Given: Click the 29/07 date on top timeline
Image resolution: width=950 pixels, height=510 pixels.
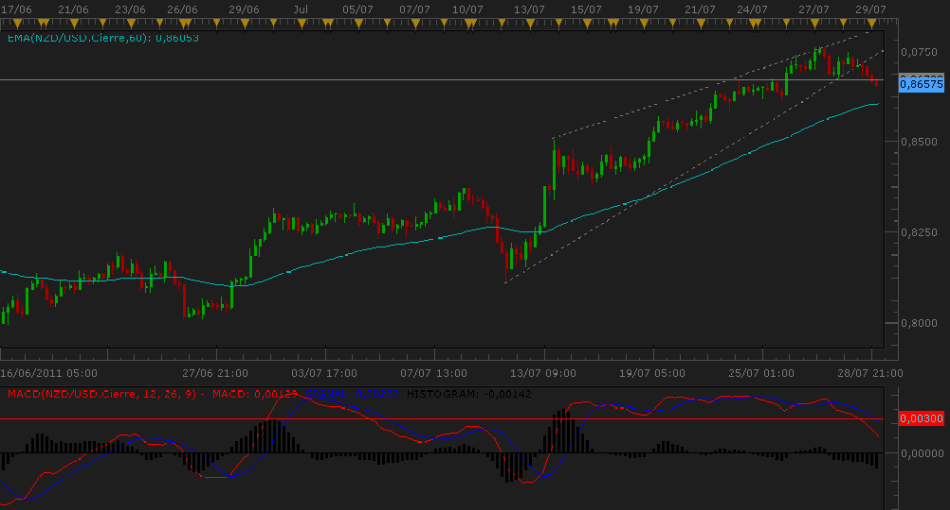Looking at the screenshot, I should click(871, 9).
